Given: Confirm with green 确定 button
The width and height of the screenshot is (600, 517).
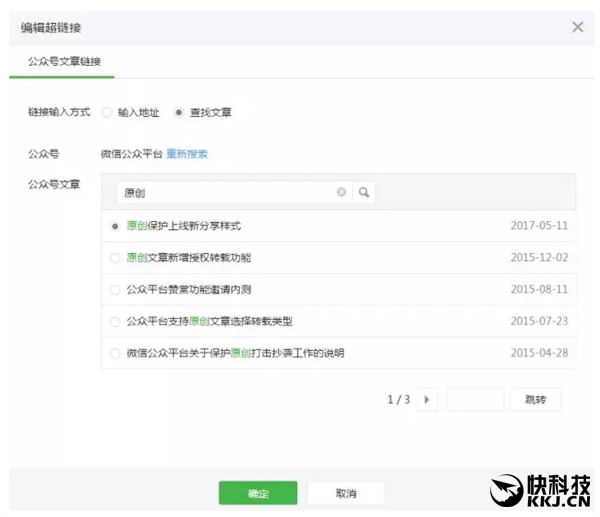Looking at the screenshot, I should click(258, 493).
